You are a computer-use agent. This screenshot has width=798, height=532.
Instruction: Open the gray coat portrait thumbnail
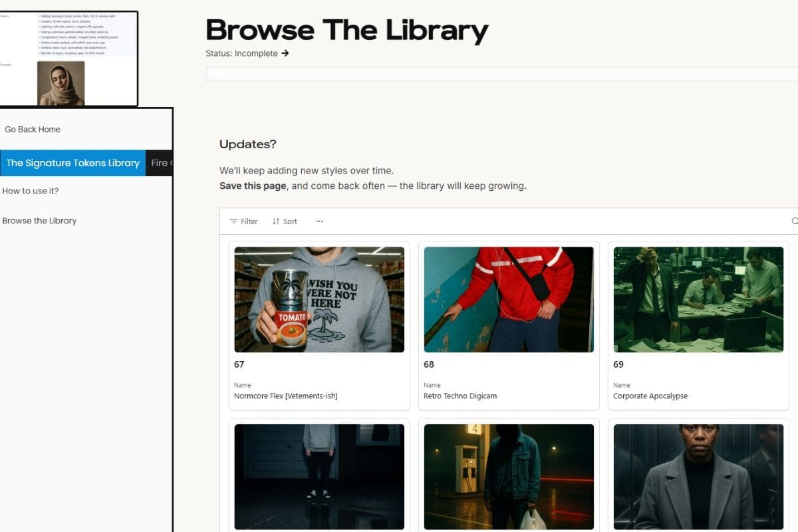click(698, 477)
